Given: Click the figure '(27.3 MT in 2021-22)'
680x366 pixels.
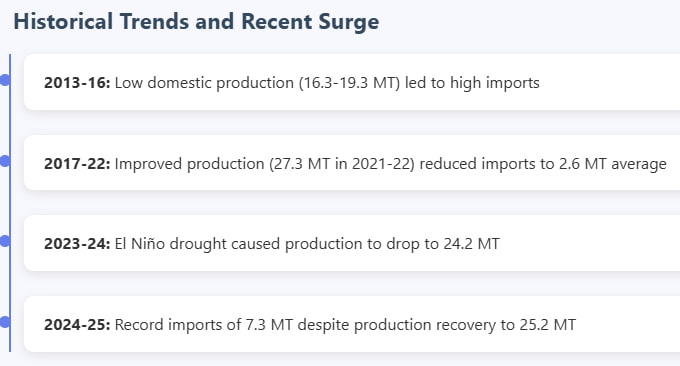Looking at the screenshot, I should [x=342, y=163].
